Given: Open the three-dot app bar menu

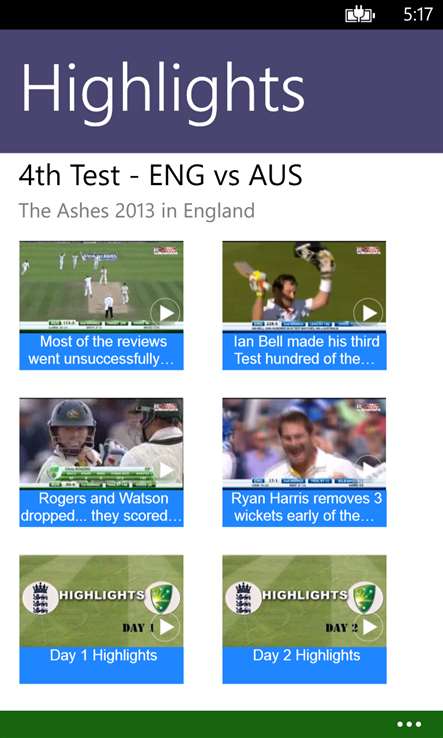Looking at the screenshot, I should [409, 724].
